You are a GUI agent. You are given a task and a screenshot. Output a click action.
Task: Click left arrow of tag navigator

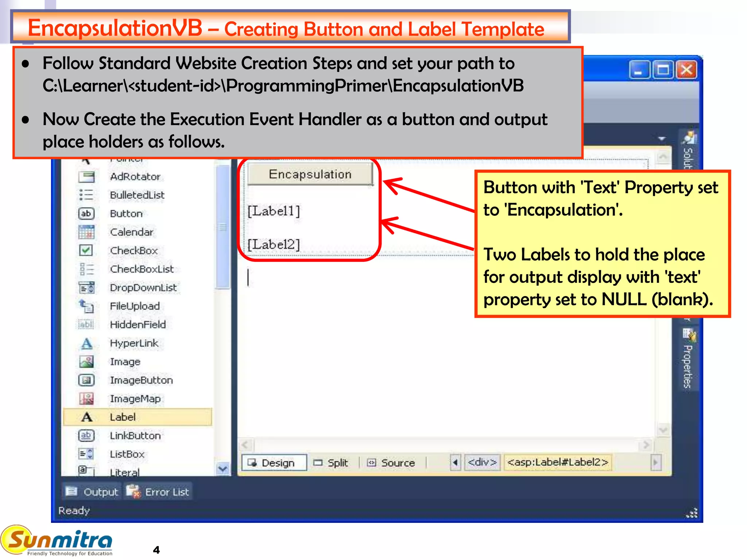pos(455,463)
